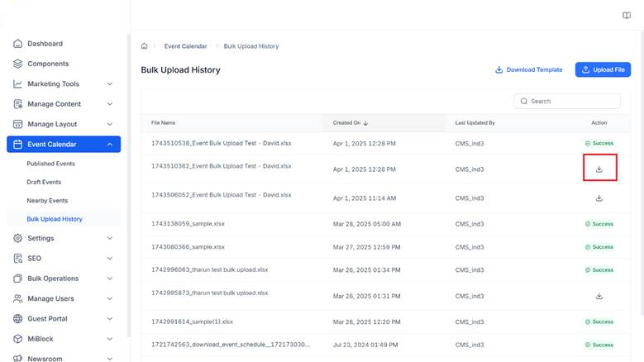The height and width of the screenshot is (362, 644).
Task: Expand the SEO menu chevron
Action: [110, 258]
